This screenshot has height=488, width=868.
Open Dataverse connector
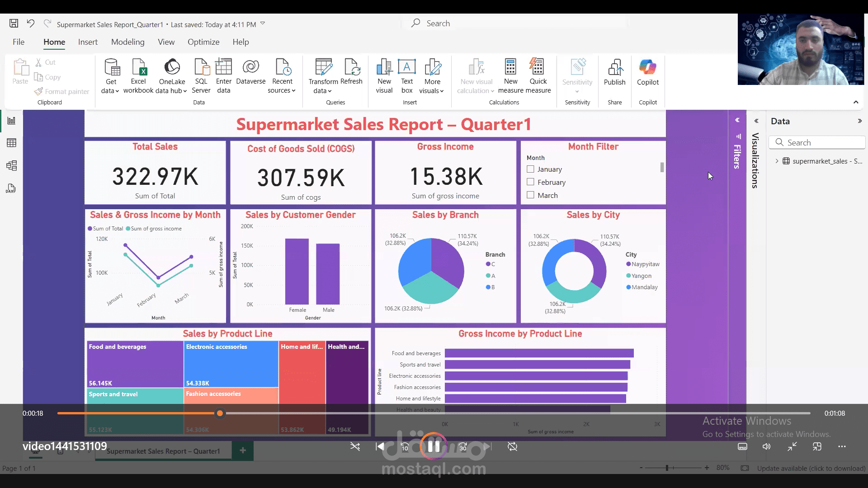coord(251,72)
